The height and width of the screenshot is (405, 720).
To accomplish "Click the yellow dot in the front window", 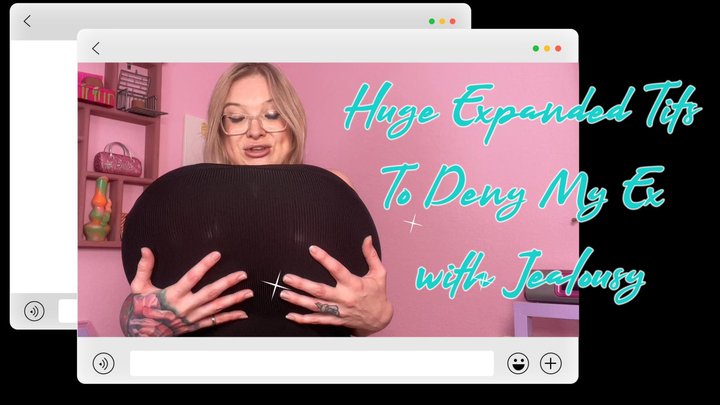I will 547,48.
